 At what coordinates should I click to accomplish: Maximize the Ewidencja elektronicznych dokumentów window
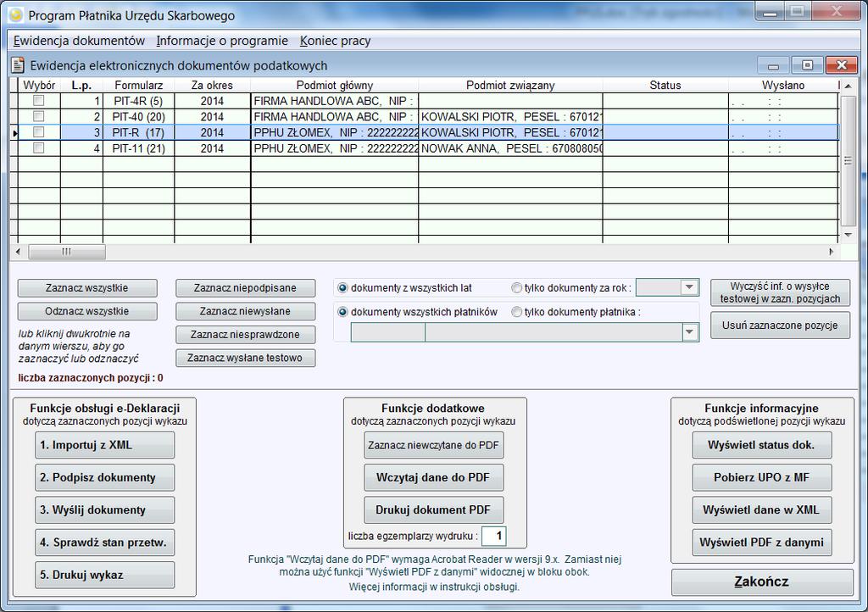807,65
